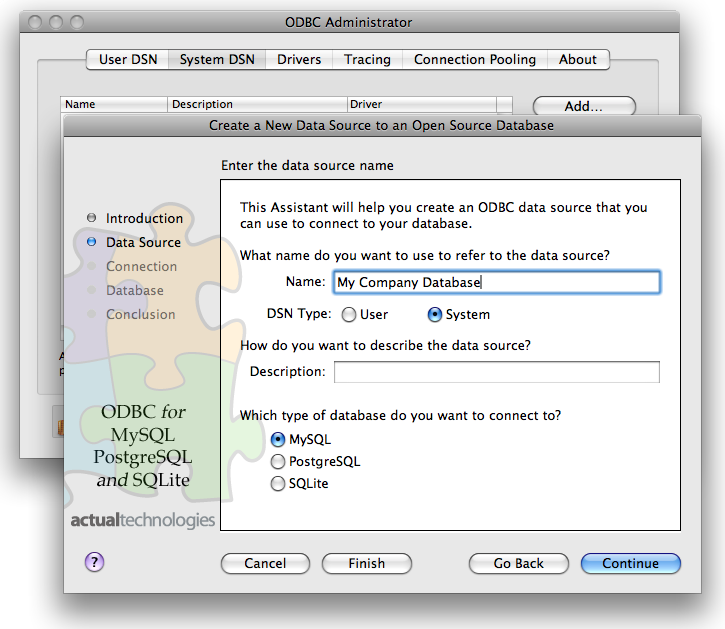The width and height of the screenshot is (725, 629).
Task: Switch to the User DSN tab
Action: click(128, 60)
